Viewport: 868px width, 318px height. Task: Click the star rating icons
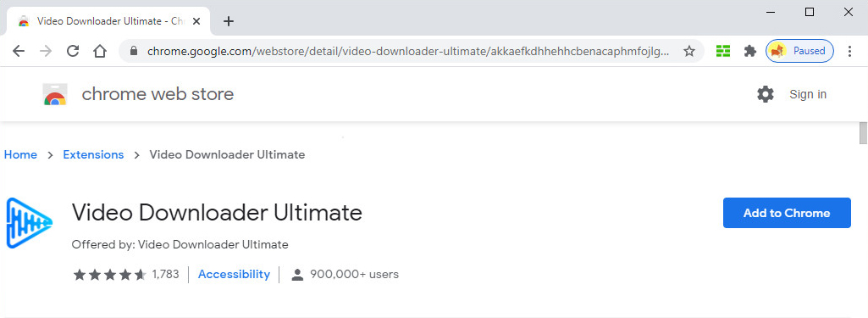coord(109,274)
